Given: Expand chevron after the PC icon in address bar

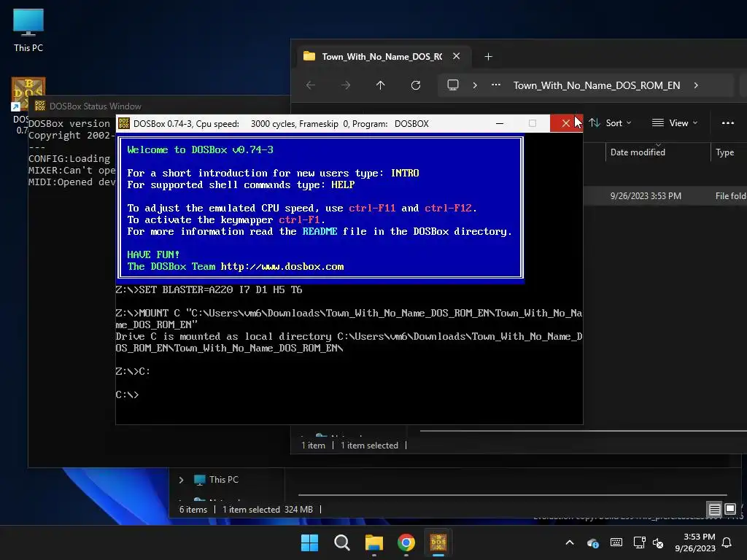Looking at the screenshot, I should tap(474, 85).
